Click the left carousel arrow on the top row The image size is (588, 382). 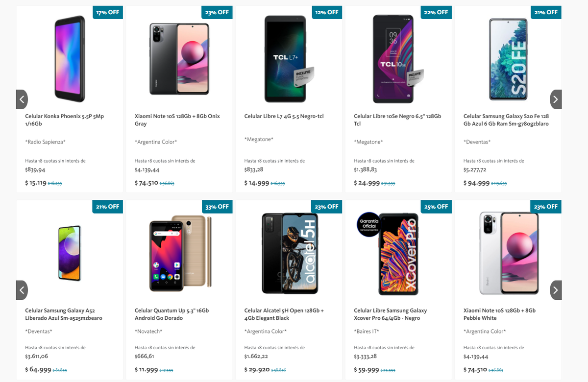(x=22, y=99)
